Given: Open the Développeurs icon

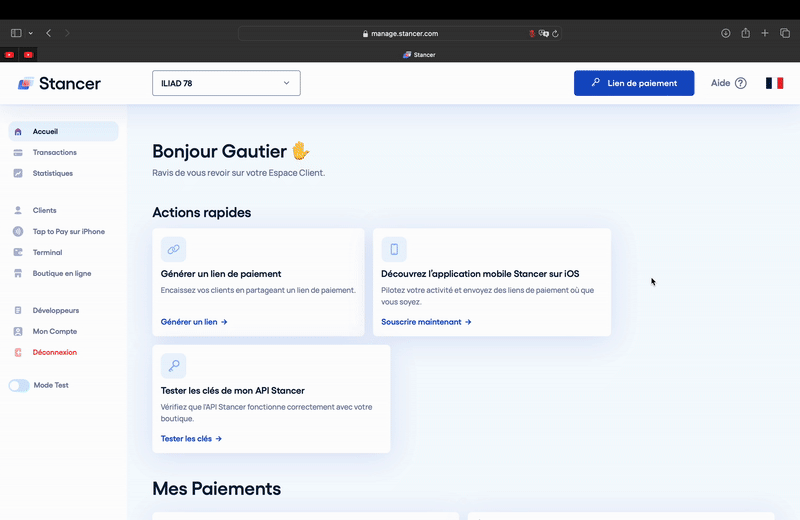Looking at the screenshot, I should pyautogui.click(x=18, y=310).
